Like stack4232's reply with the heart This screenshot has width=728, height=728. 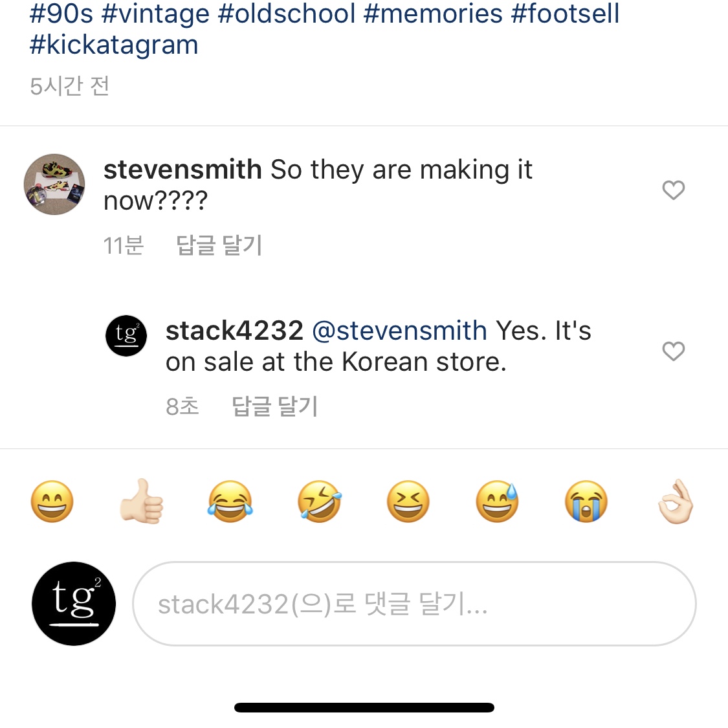pos(674,351)
